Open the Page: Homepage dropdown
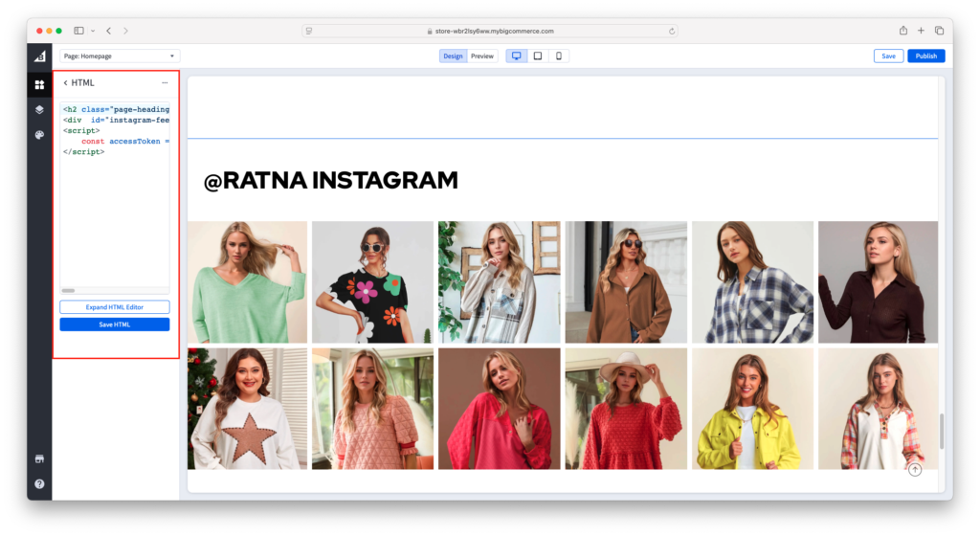980x536 pixels. tap(120, 56)
